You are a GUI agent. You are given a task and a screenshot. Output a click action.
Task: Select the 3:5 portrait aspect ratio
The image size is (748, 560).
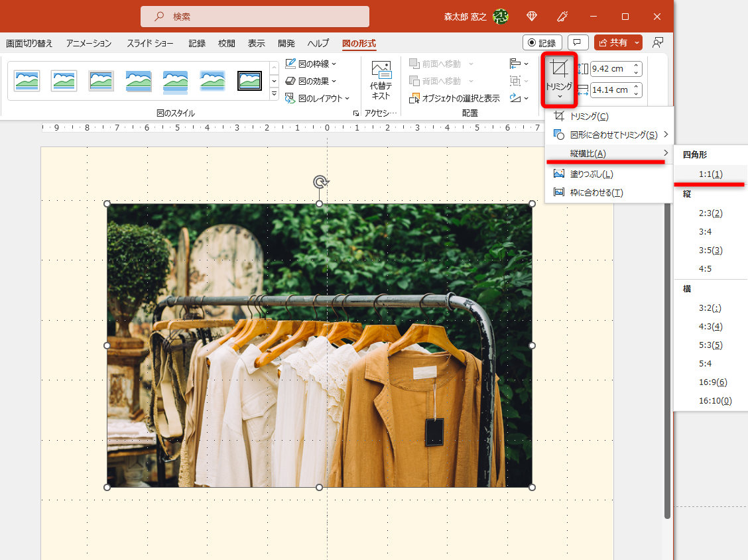[x=710, y=251]
